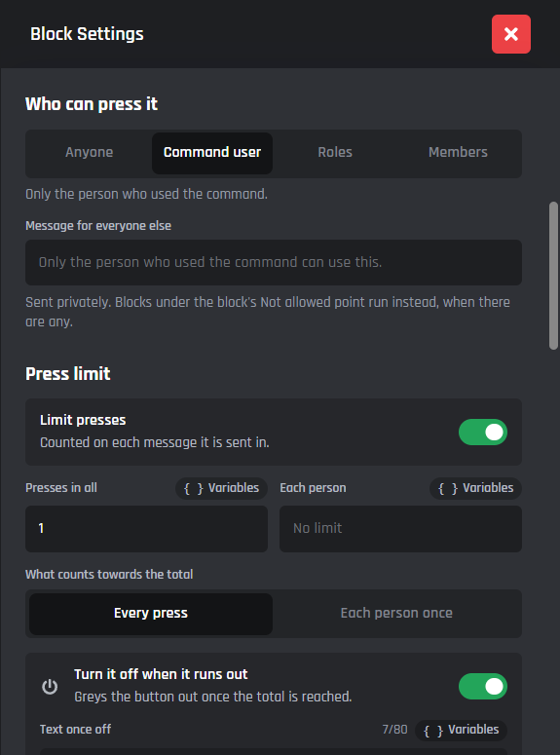Click the What counts towards the total label
This screenshot has height=755, width=560.
pos(109,575)
